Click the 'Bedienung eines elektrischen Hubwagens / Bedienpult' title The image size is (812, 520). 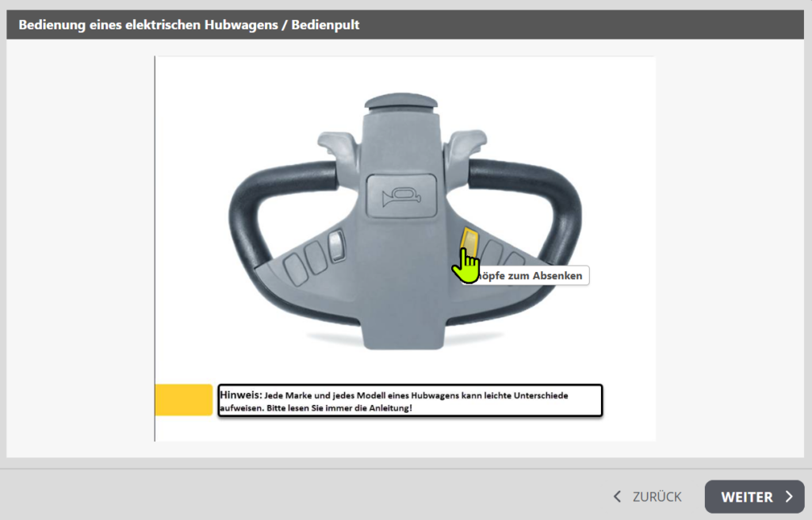click(189, 25)
